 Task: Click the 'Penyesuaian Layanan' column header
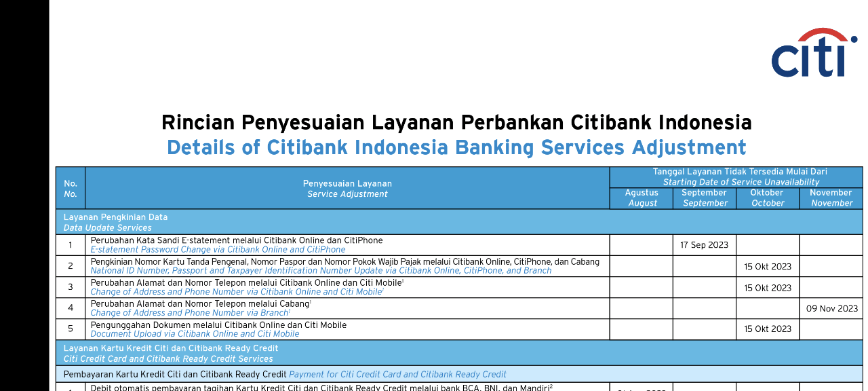(x=347, y=188)
